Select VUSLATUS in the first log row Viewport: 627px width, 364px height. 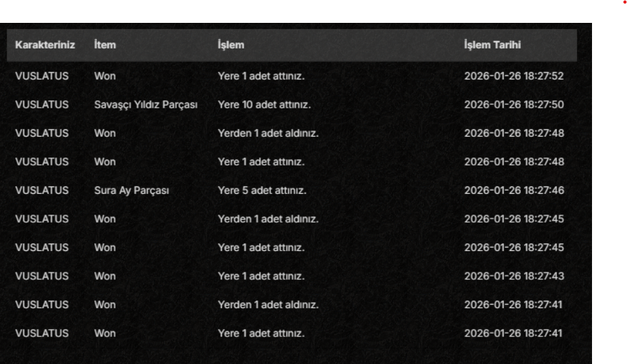[42, 76]
